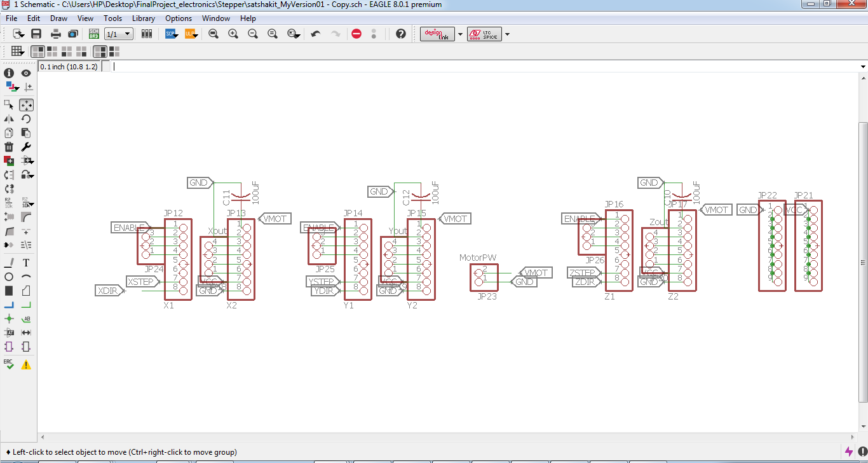Toggle the first panel layout preset
Viewport: 868px width, 463px height.
pyautogui.click(x=38, y=52)
